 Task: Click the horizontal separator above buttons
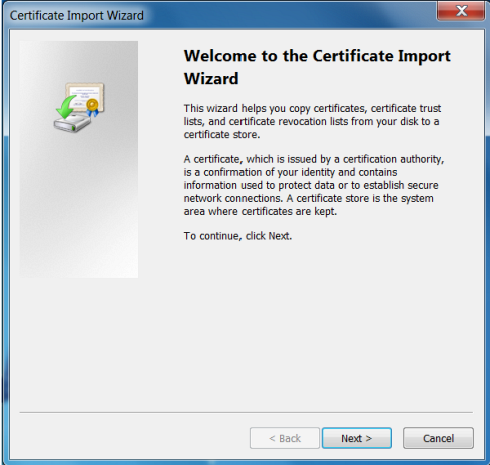click(246, 412)
